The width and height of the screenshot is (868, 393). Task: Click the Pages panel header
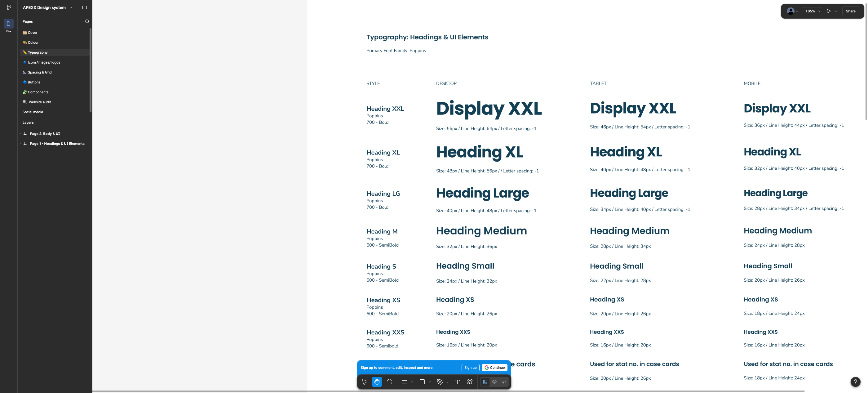click(x=28, y=22)
